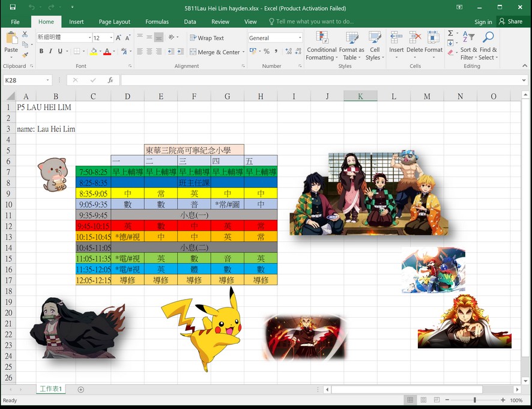Click the Orientation text-angle icon
The height and width of the screenshot is (409, 532).
coord(172,37)
